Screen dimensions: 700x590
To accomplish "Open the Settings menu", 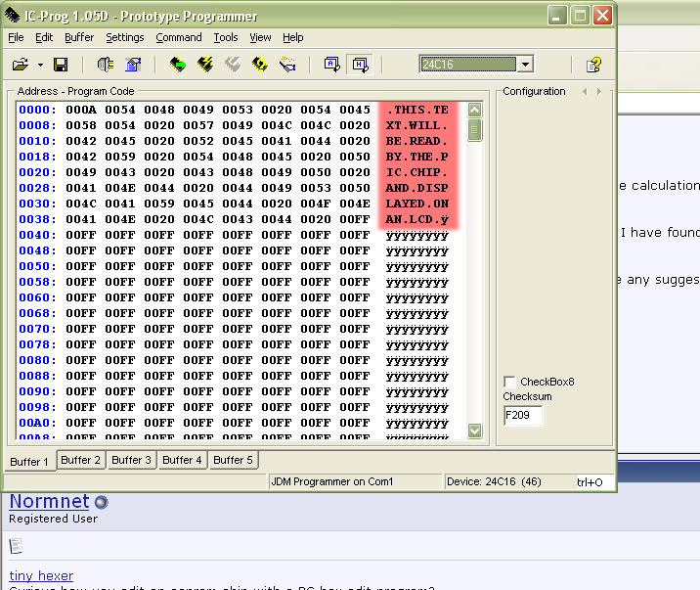I will (124, 37).
